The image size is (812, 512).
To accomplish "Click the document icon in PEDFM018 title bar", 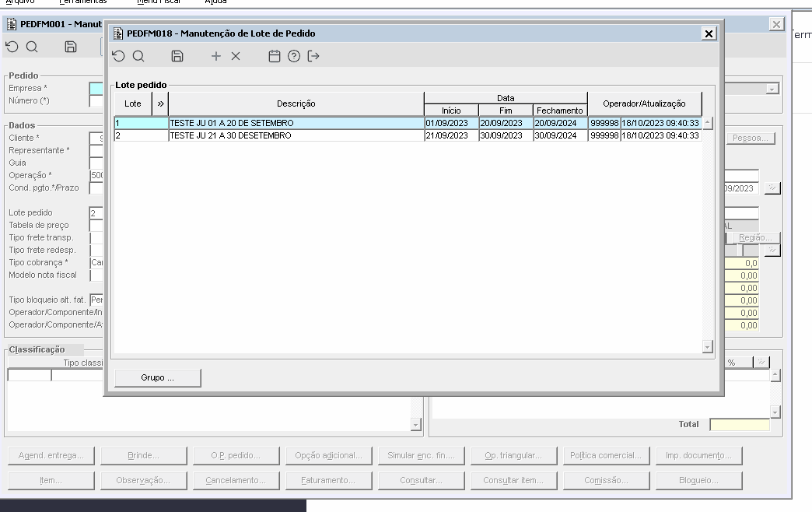I will [x=118, y=33].
